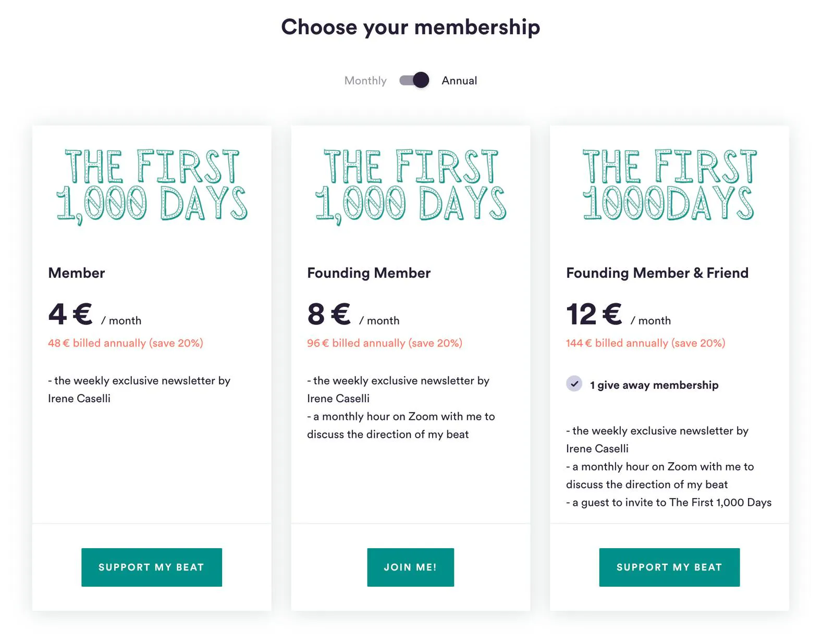Click the 96 € billed annually text
Viewport: 834px width, 644px height.
coord(385,343)
